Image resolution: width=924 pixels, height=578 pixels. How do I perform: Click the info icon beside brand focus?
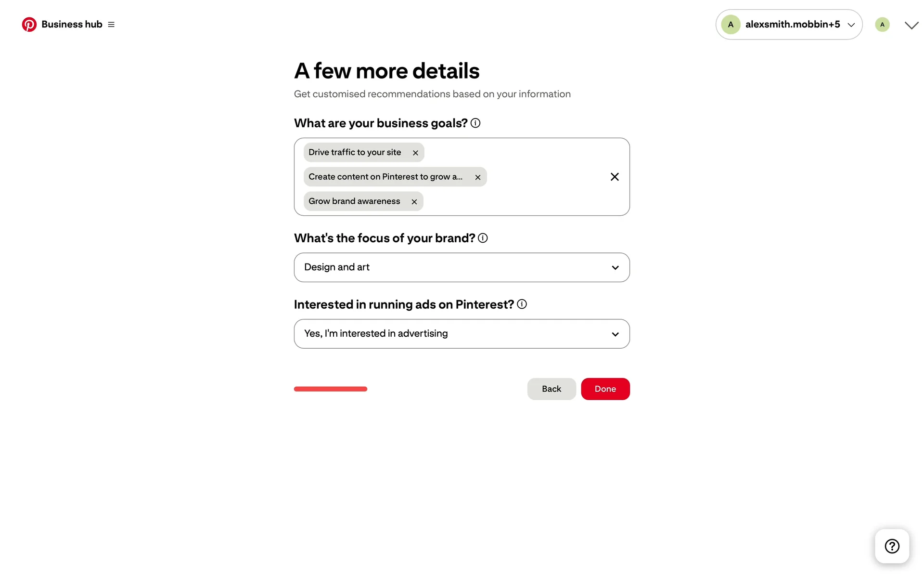pos(483,238)
